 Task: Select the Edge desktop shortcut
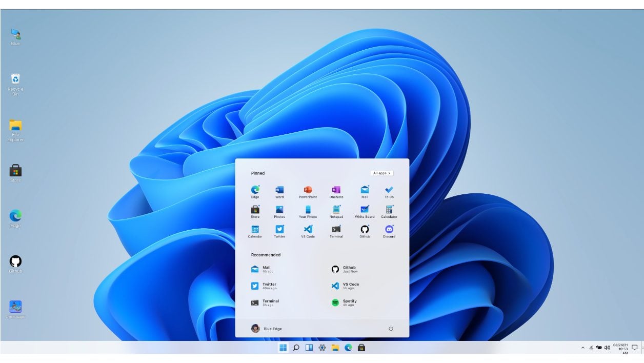(x=15, y=218)
